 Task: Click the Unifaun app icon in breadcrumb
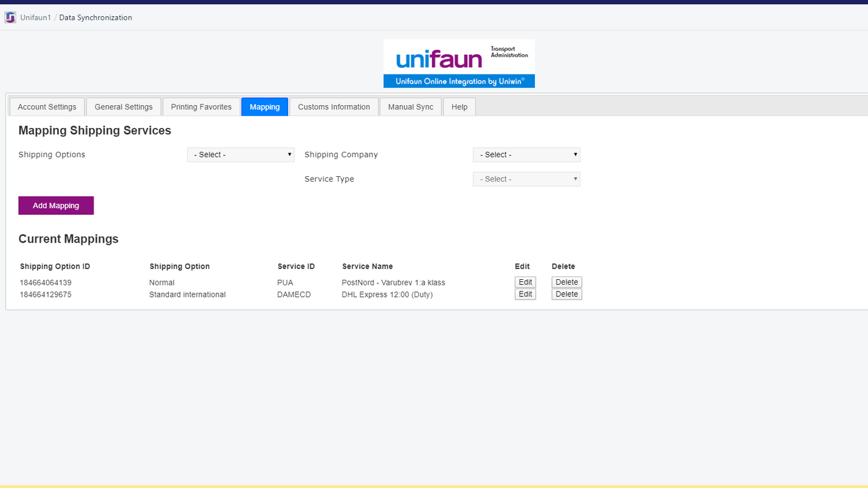click(x=10, y=18)
